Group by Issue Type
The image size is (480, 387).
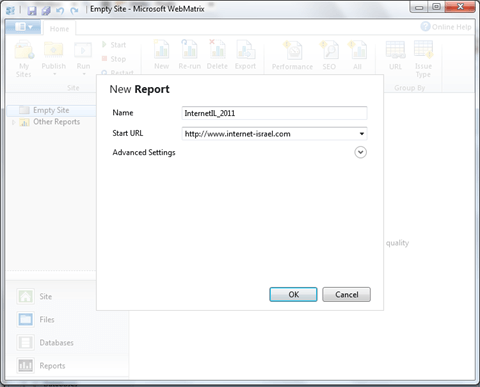(x=423, y=59)
